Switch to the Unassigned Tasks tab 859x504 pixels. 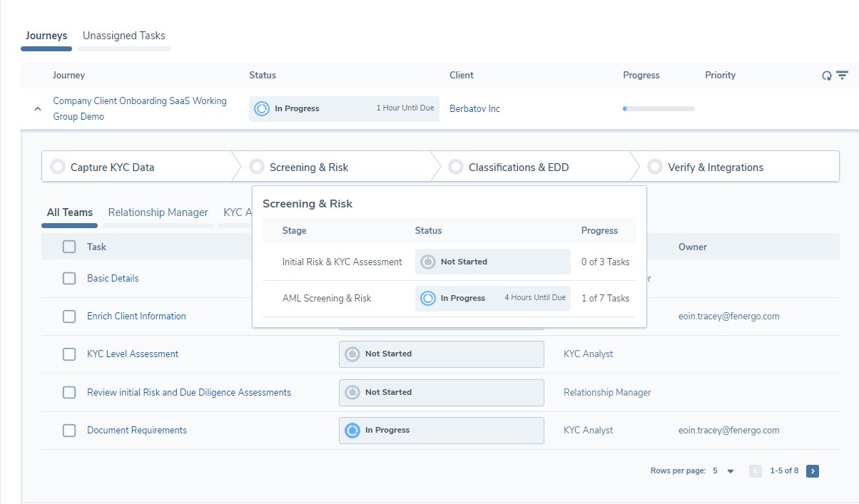point(123,36)
